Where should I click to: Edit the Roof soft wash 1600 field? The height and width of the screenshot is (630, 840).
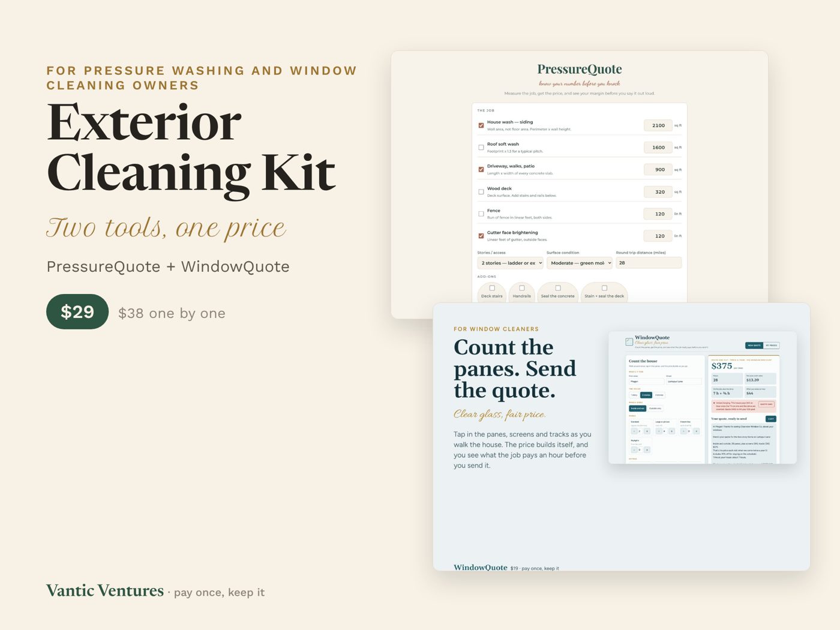(x=658, y=148)
